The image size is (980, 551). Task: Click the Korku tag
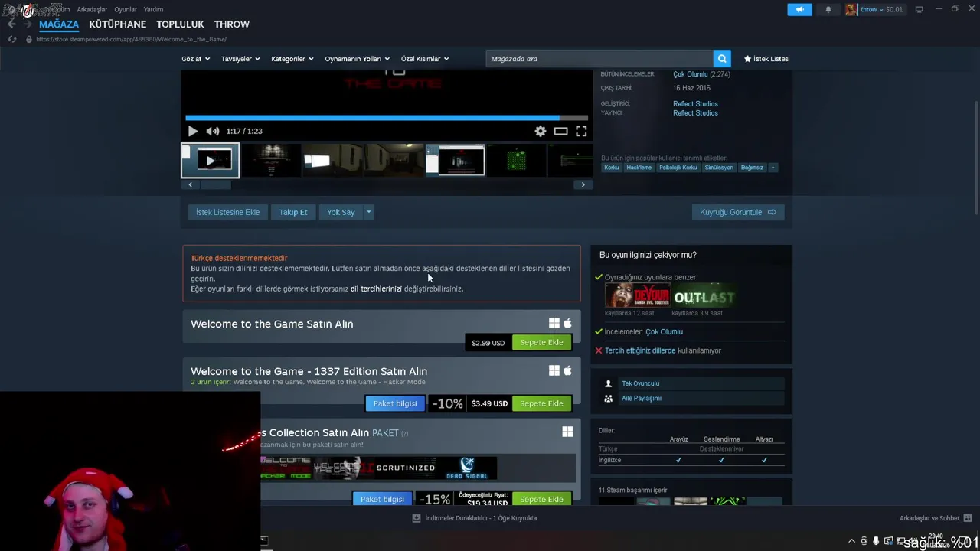(611, 168)
